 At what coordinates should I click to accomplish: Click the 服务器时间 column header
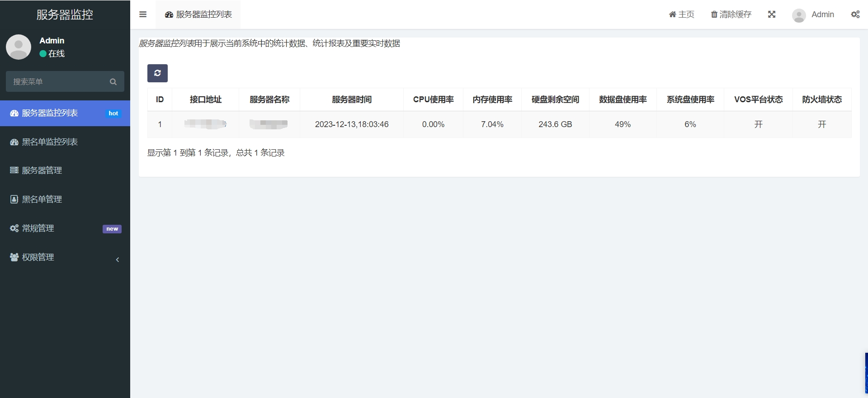tap(352, 99)
